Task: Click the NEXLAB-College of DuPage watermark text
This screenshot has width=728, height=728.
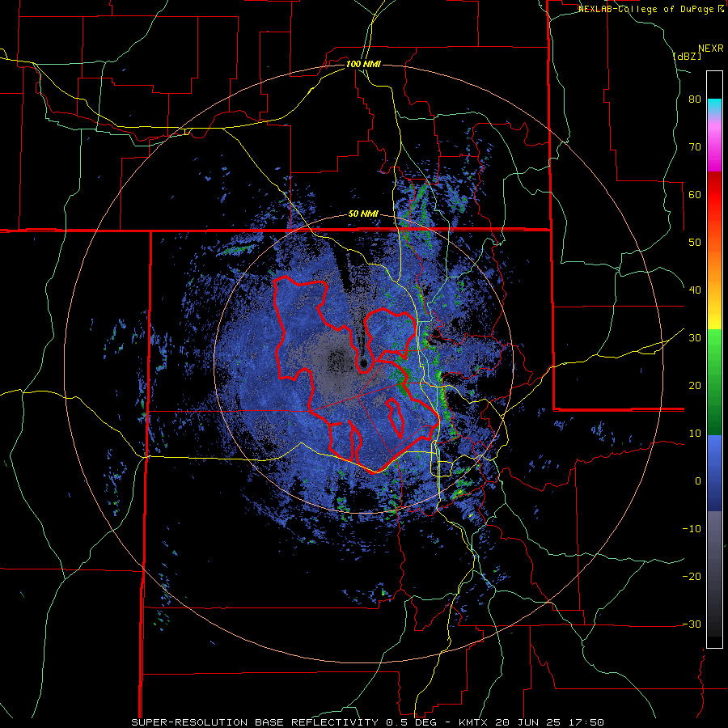Action: coord(651,9)
